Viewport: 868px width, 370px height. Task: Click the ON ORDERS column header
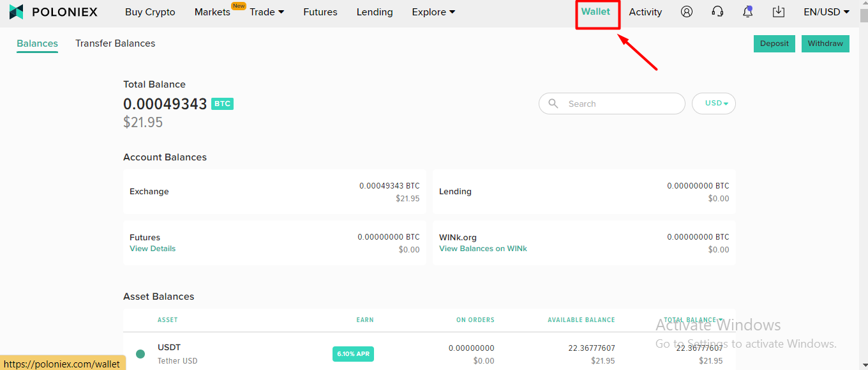[475, 320]
